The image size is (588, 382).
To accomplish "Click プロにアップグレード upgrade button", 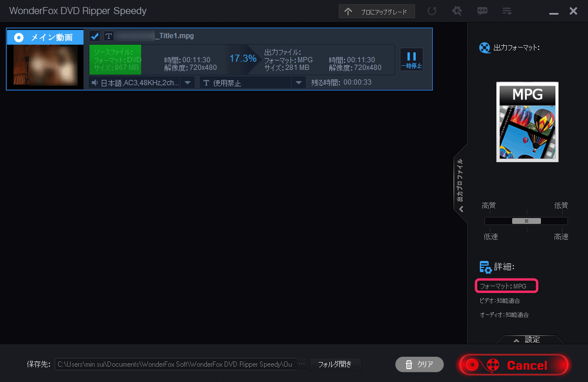I will pyautogui.click(x=377, y=11).
